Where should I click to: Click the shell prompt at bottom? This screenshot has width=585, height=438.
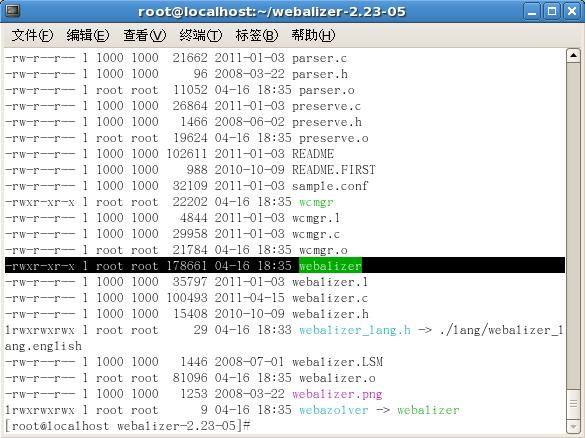coord(128,426)
